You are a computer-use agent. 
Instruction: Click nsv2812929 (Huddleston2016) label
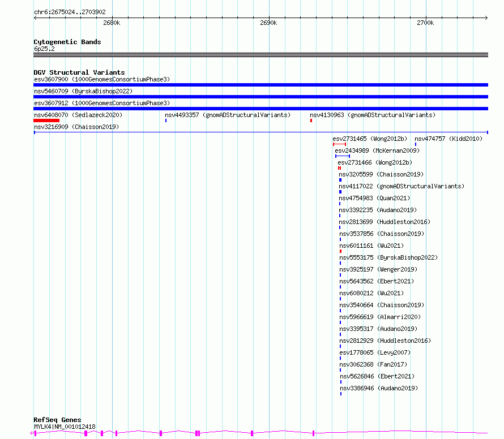pos(385,341)
